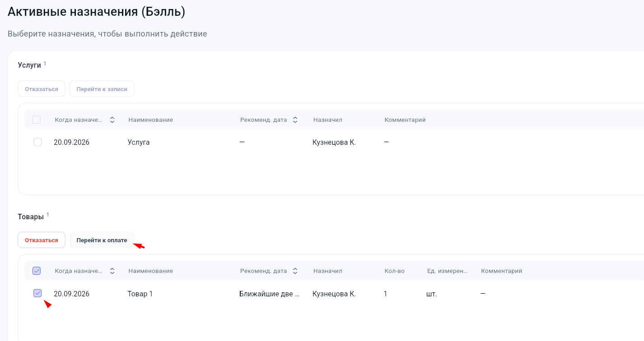The image size is (644, 341).
Task: Click "Когда назначе..." header text in Товары table
Action: (x=79, y=271)
